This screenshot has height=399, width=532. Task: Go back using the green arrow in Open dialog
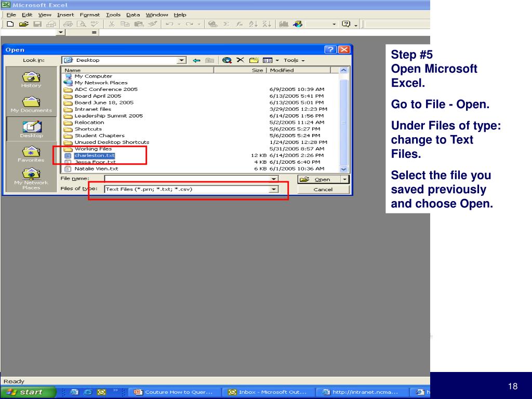[196, 60]
